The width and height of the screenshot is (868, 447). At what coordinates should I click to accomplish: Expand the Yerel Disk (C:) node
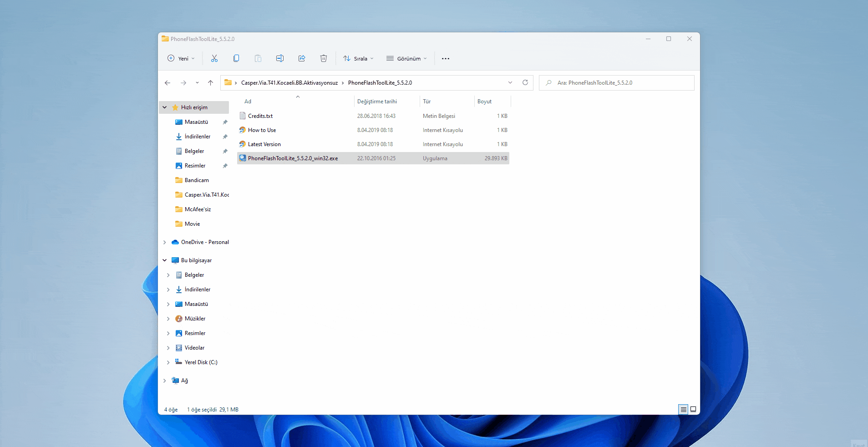click(x=168, y=362)
